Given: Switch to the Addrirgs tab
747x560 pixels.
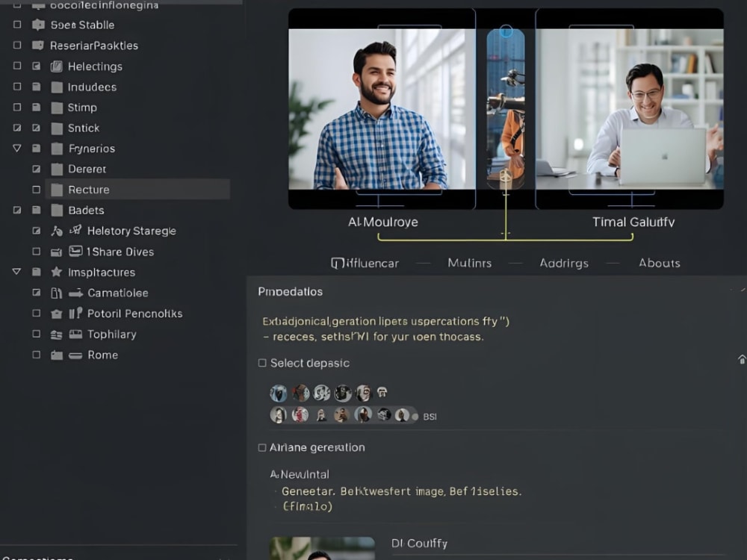Looking at the screenshot, I should (x=564, y=264).
